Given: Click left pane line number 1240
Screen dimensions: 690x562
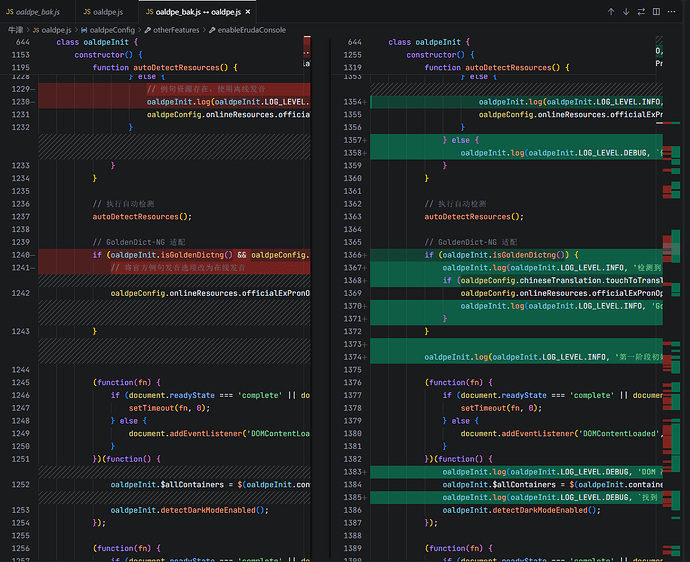Looking at the screenshot, I should tap(20, 255).
